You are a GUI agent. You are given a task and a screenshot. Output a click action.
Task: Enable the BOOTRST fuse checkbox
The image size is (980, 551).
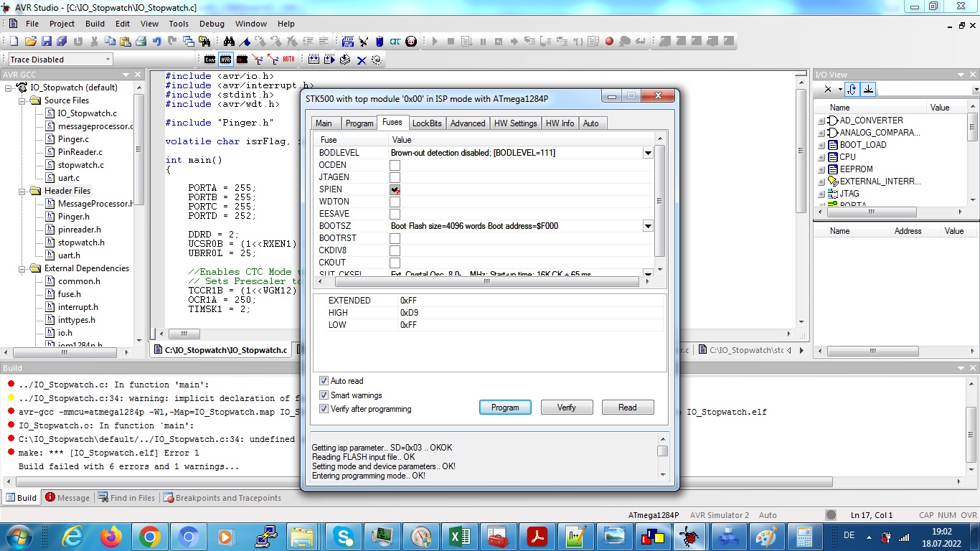coord(395,238)
